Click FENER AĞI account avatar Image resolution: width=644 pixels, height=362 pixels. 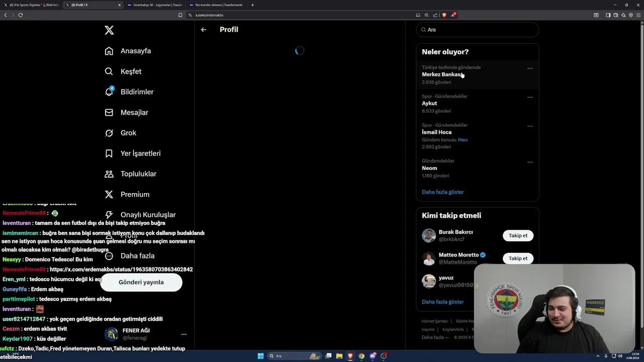(111, 334)
